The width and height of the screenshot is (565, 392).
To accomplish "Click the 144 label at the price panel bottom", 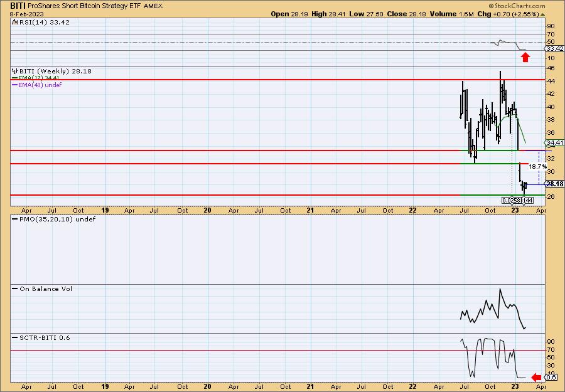I will click(x=527, y=200).
